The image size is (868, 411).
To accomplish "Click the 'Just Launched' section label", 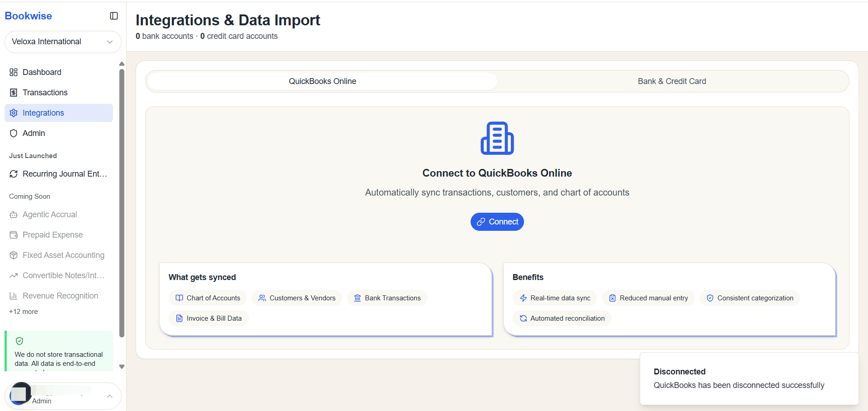I will [x=33, y=156].
